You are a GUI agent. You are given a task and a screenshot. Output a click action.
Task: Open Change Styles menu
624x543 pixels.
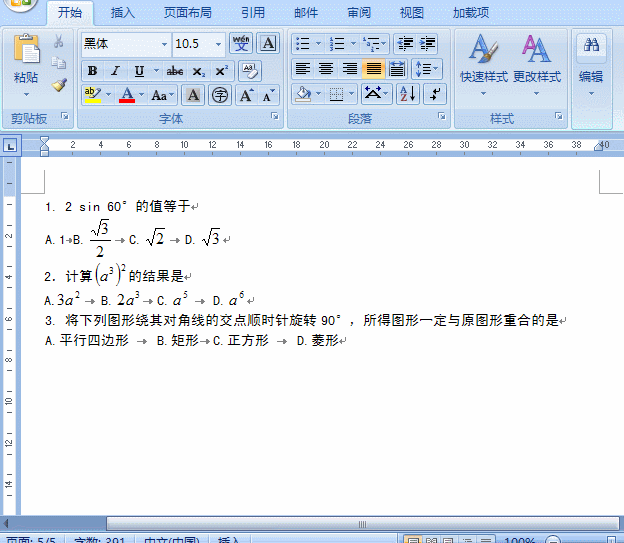537,64
